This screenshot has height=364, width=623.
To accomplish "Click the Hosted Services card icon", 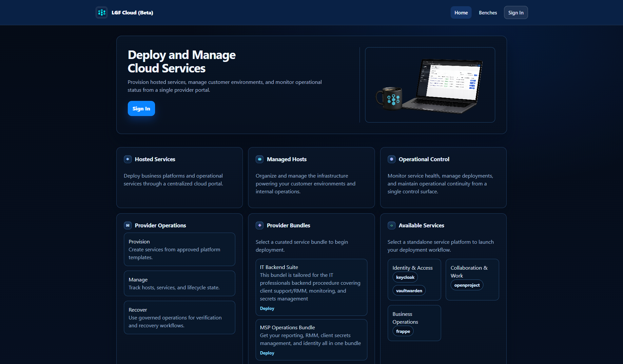I will [x=128, y=159].
